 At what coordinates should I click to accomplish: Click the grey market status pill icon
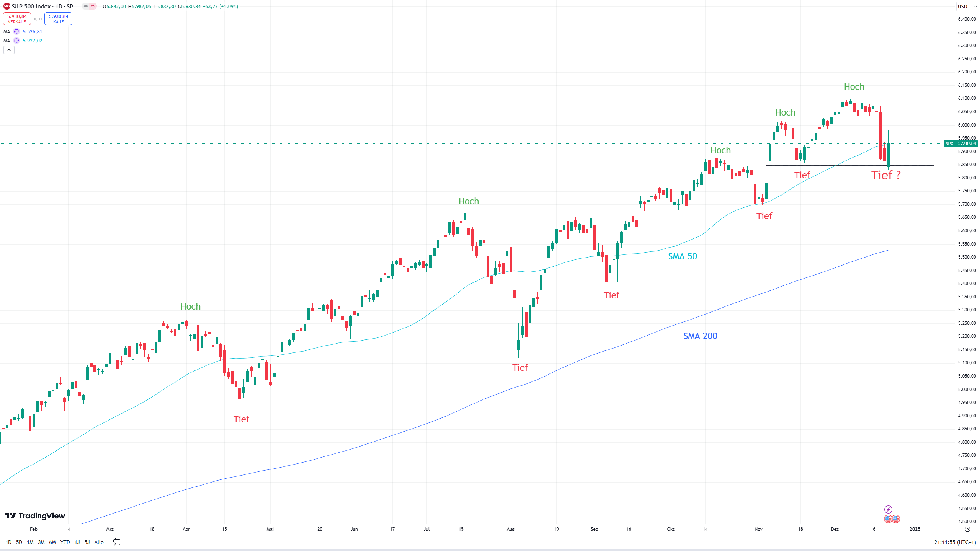86,7
